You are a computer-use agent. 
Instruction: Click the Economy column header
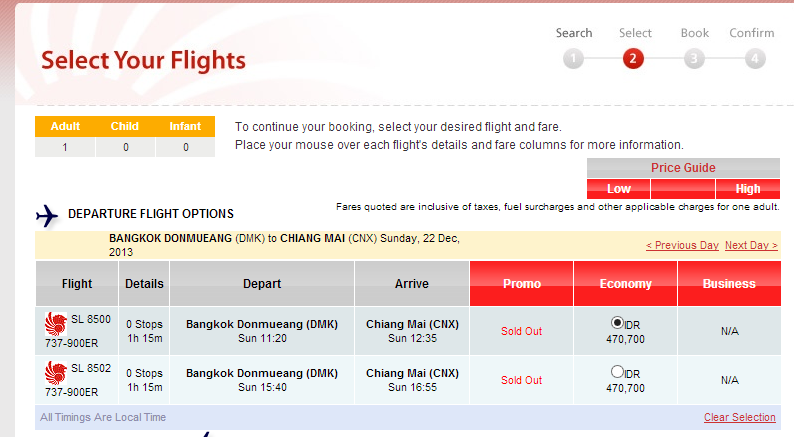(625, 284)
